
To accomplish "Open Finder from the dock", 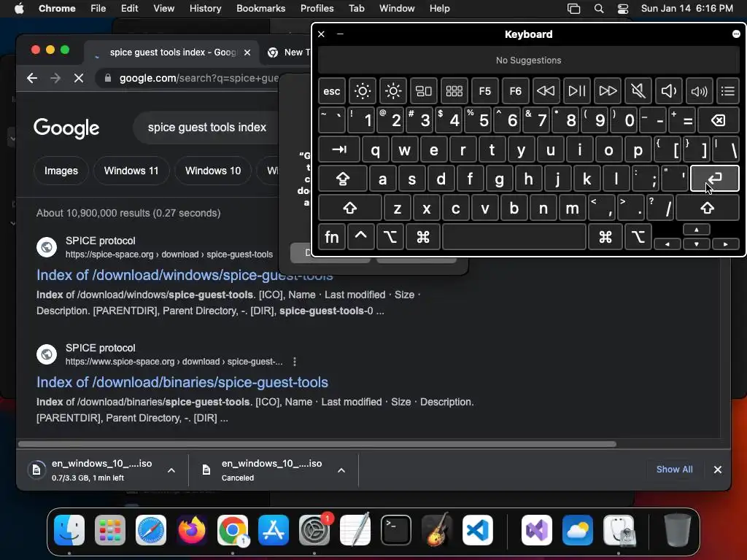I will point(69,529).
